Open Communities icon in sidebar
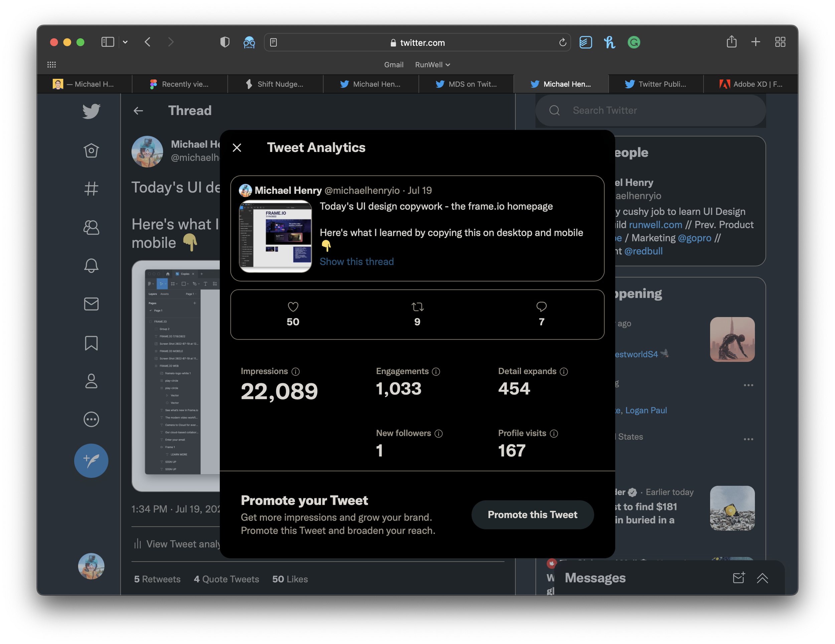Screen dimensions: 835x644 (x=91, y=227)
